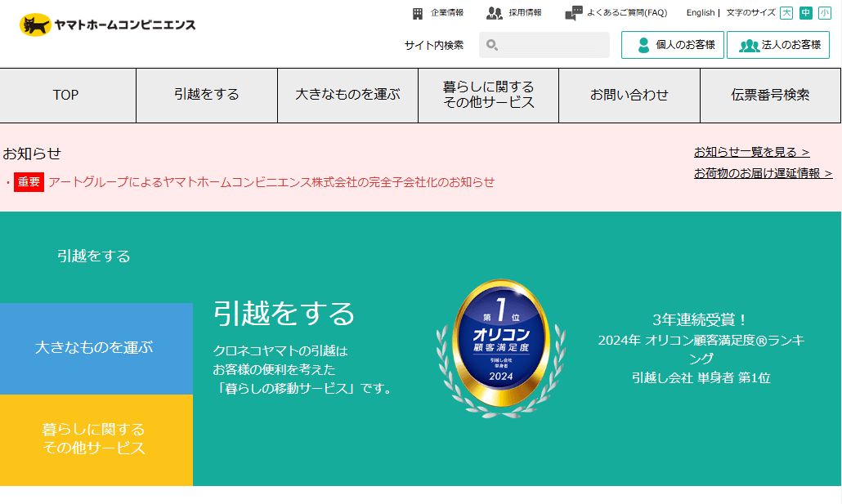Switch site language to English

pyautogui.click(x=701, y=13)
